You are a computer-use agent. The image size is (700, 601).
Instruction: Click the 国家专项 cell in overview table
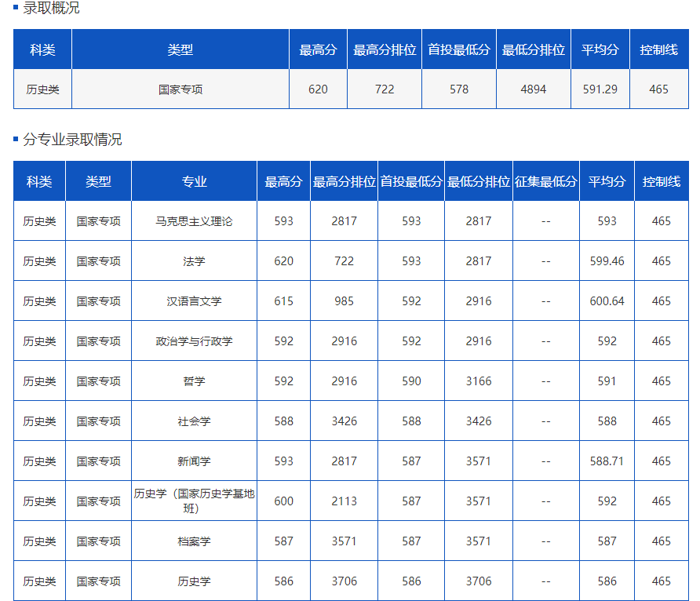coord(180,89)
